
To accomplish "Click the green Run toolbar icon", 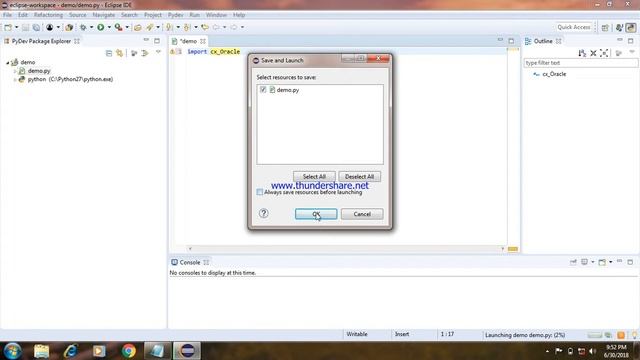I will click(100, 27).
